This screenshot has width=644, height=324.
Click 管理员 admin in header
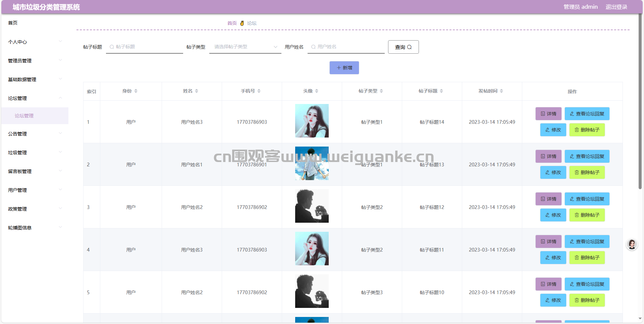581,7
